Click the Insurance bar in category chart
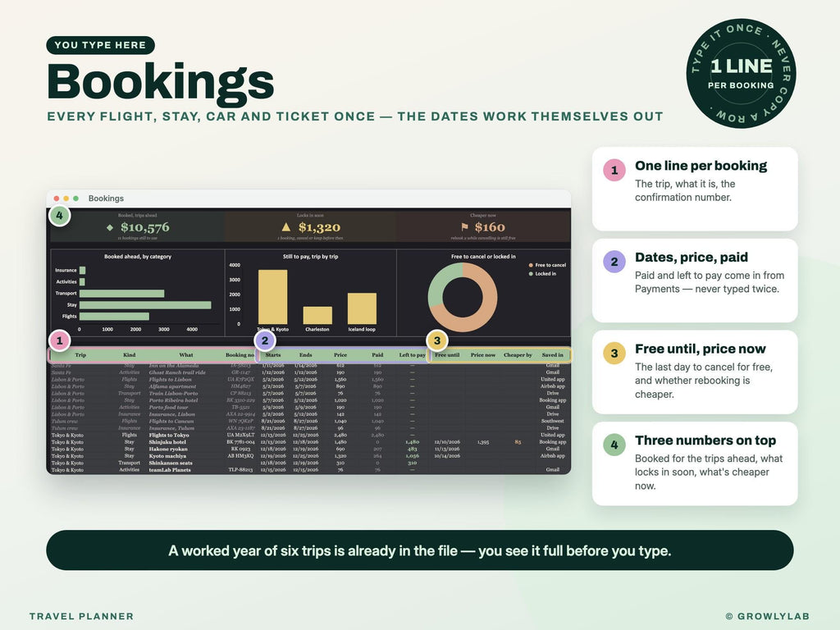 [83, 271]
